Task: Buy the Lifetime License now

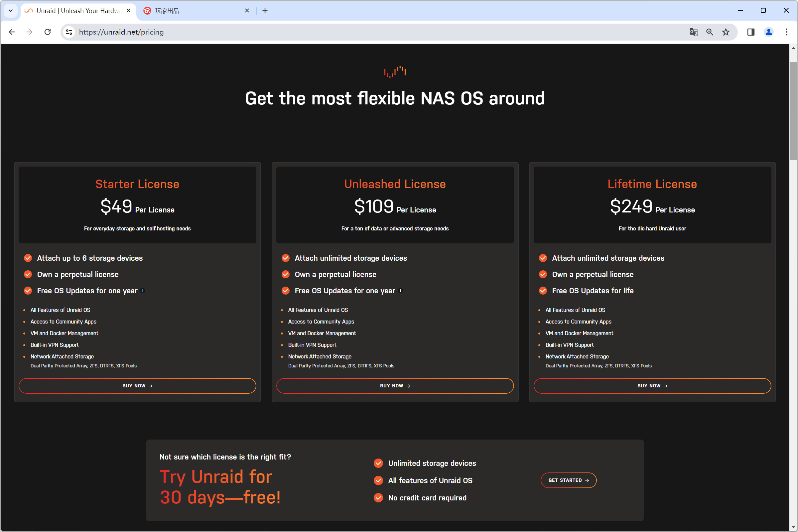Action: [x=652, y=386]
